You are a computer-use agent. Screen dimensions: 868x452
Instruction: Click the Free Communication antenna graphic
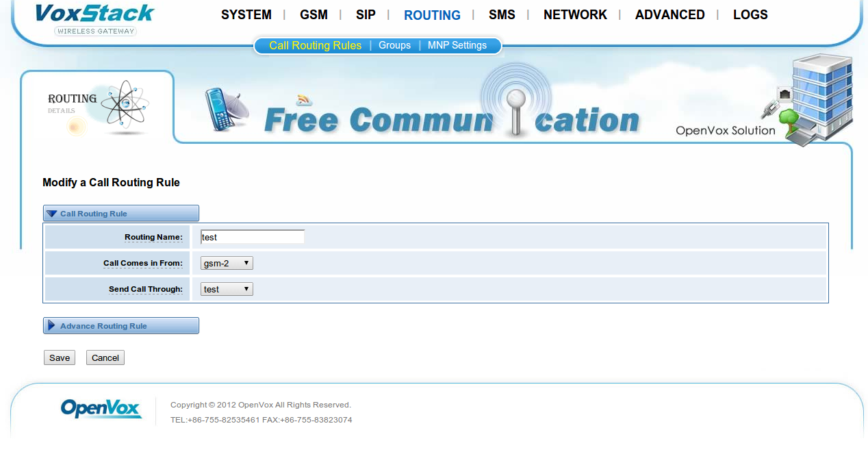(517, 101)
